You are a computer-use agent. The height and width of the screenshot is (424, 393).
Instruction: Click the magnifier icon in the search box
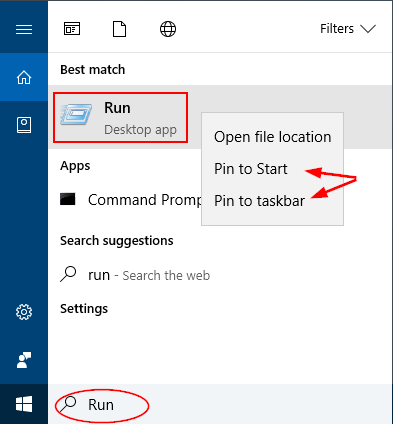68,404
